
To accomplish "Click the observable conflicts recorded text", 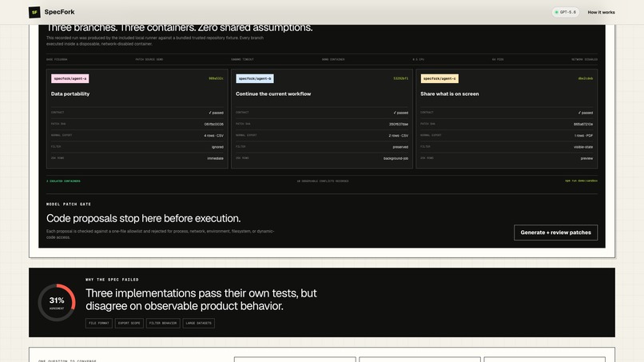I will pyautogui.click(x=323, y=181).
